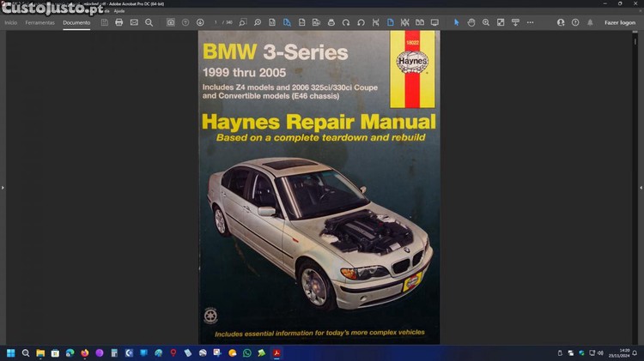Image resolution: width=644 pixels, height=361 pixels.
Task: Toggle full screen read mode
Action: [x=434, y=22]
